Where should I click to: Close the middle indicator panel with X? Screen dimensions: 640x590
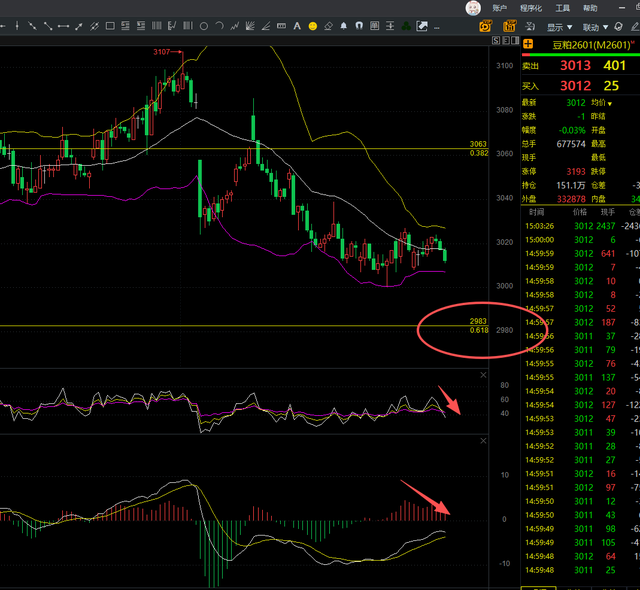[x=483, y=376]
